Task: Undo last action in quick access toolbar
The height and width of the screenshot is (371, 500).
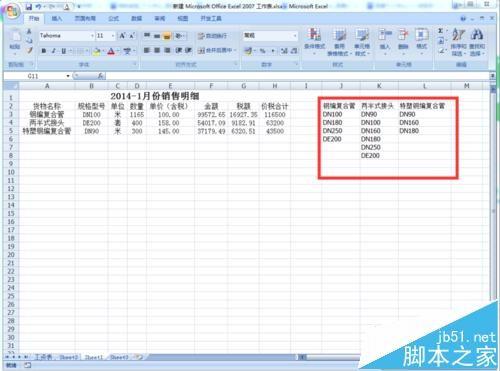Action: (39, 6)
